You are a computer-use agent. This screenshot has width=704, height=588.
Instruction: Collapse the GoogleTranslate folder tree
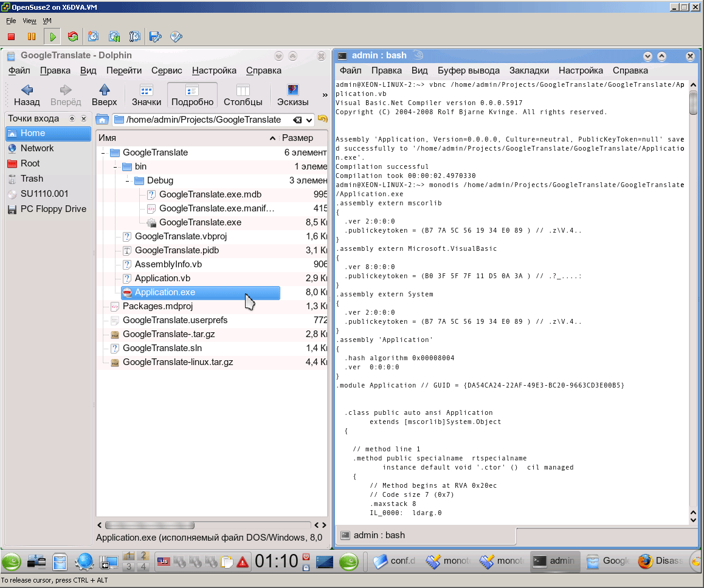click(x=103, y=153)
